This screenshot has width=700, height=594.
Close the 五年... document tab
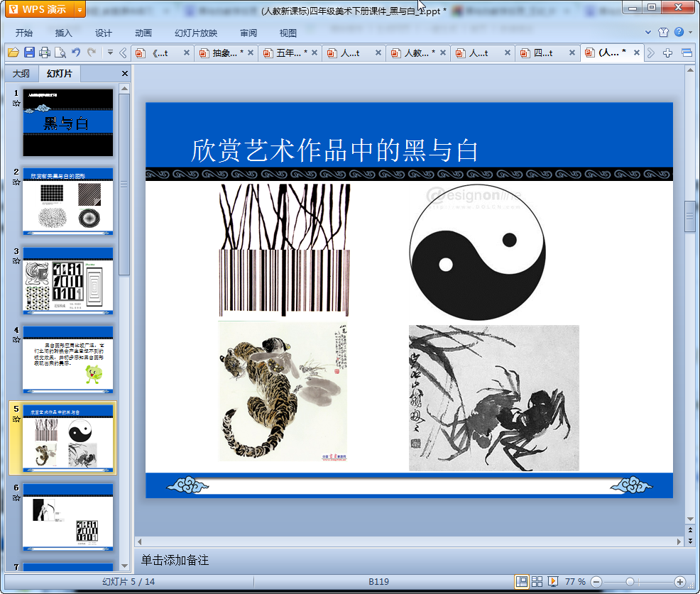tap(315, 53)
